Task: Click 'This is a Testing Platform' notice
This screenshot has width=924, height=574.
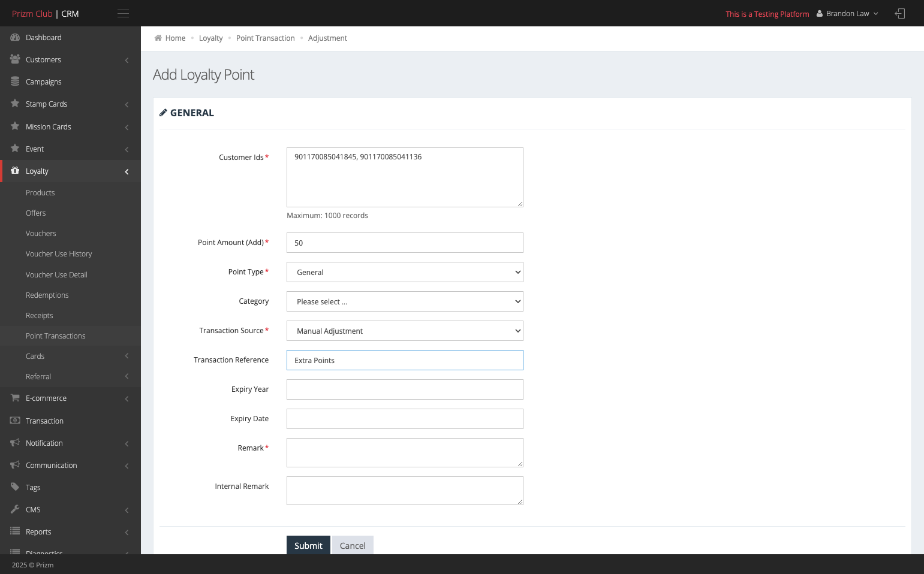Action: tap(767, 14)
